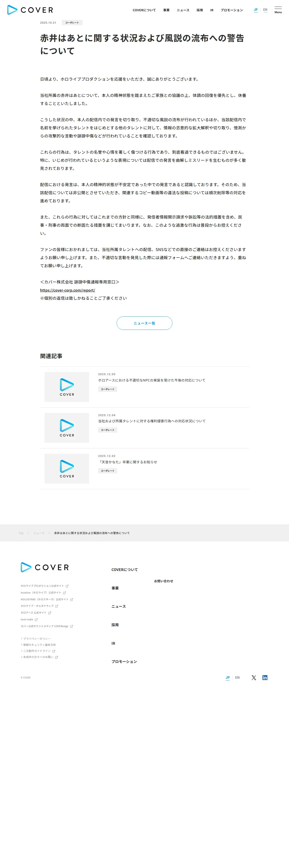Click the COVER logo in the footer
289x868 pixels.
(45, 567)
